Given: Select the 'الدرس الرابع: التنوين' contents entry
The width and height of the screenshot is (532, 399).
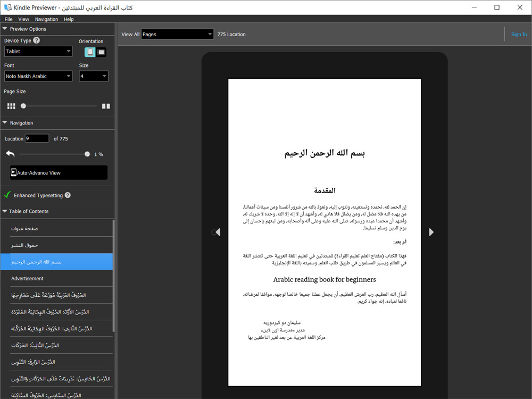Looking at the screenshot, I should (x=57, y=362).
